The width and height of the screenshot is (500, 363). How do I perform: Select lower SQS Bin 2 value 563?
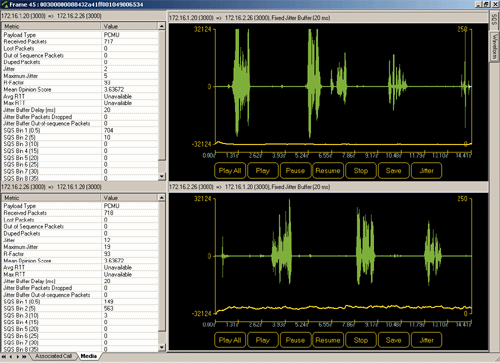(x=109, y=308)
